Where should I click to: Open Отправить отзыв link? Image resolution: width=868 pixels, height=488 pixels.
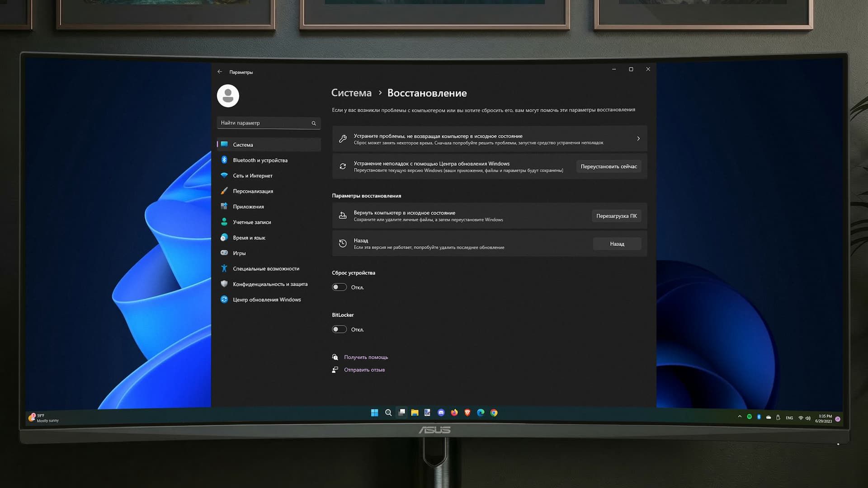(364, 370)
